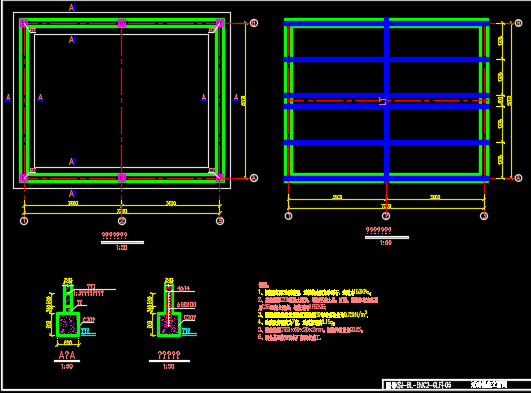
Task: Select the cyan level label in the '?????' detail
Action: (x=187, y=330)
